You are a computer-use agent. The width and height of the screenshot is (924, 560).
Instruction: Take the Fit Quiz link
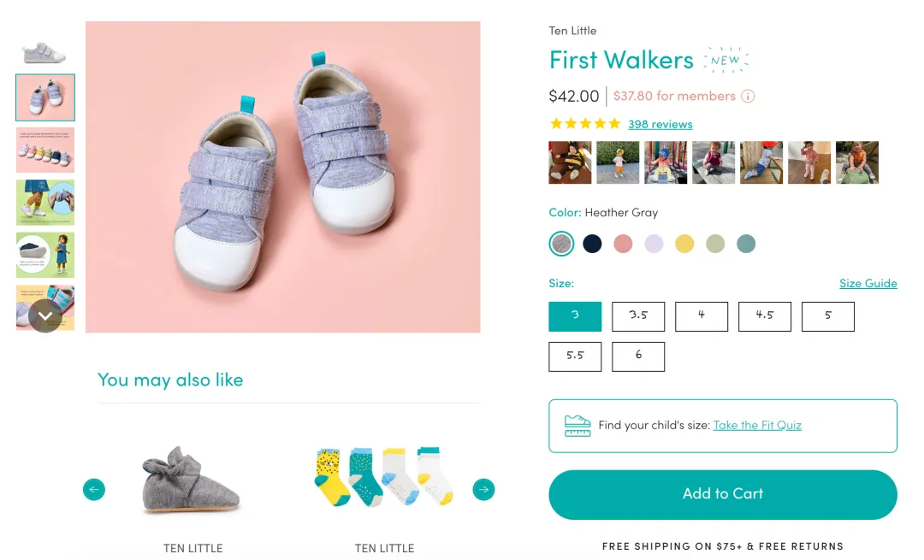[x=757, y=425]
